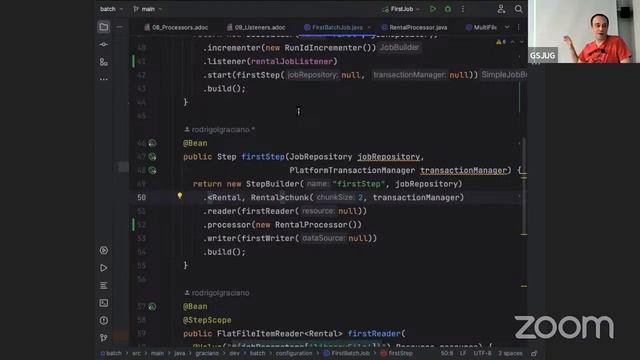Click rentalJobListener in listener call
Screen dimensions: 640x360
(292, 61)
